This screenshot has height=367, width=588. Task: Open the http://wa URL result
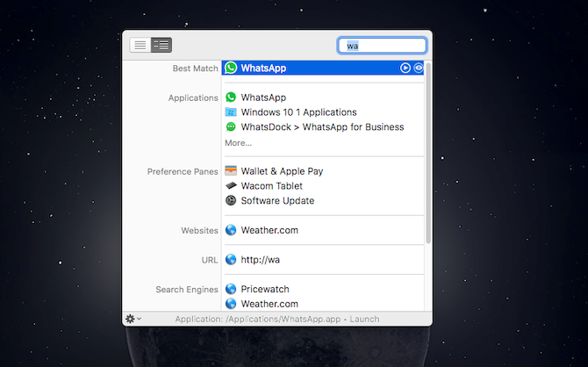click(x=261, y=260)
